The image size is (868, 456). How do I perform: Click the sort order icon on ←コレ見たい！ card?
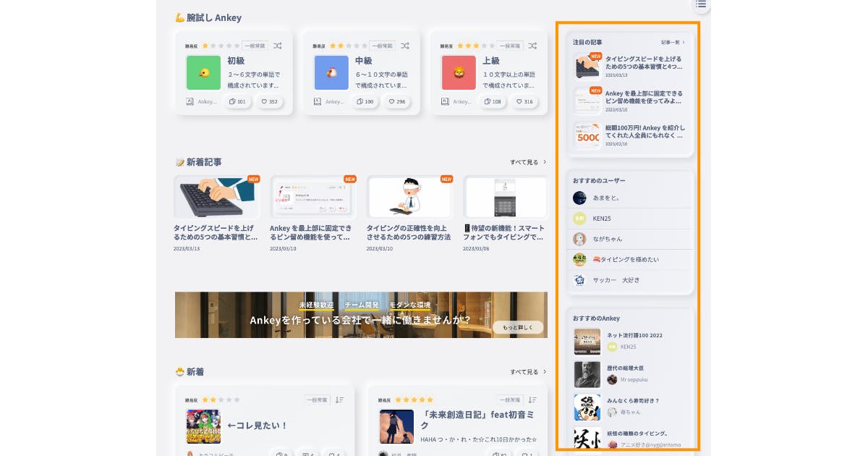click(x=339, y=400)
